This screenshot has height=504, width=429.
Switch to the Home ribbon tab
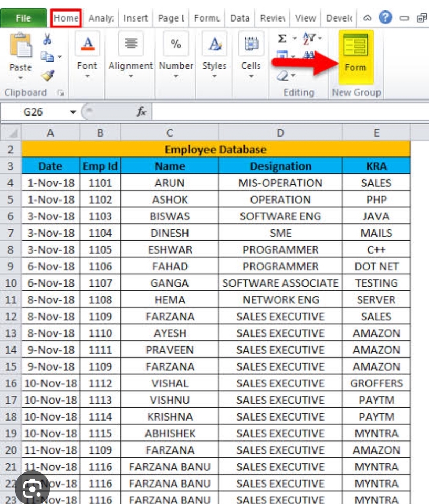(66, 18)
